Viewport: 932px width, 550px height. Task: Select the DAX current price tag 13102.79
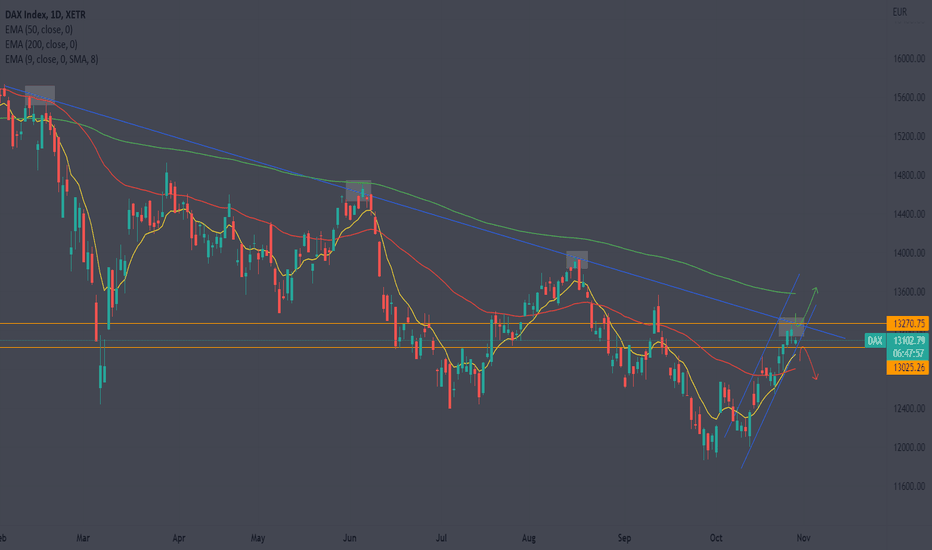(908, 340)
